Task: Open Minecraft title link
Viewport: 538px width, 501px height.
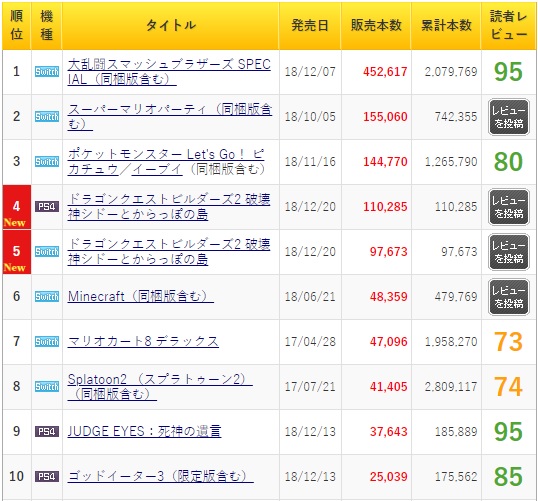Action: click(141, 296)
